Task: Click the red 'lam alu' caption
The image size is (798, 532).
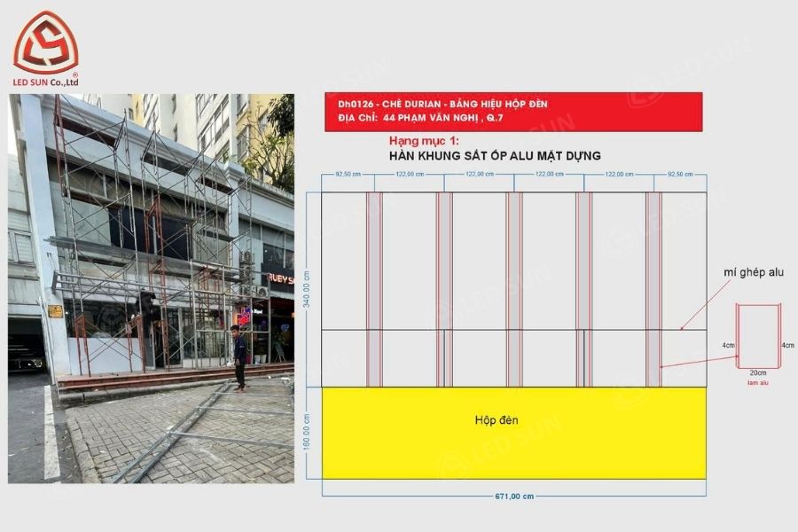Action: point(758,382)
